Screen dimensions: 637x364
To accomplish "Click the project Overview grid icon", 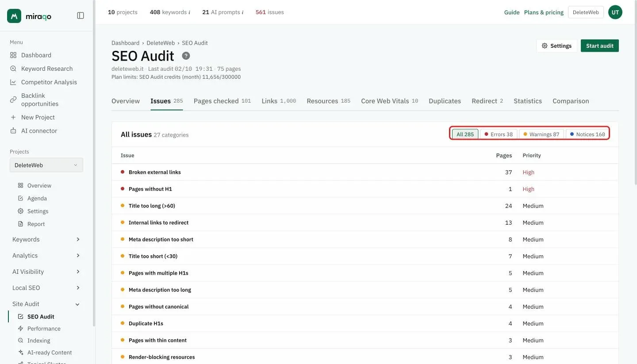I will coord(20,186).
